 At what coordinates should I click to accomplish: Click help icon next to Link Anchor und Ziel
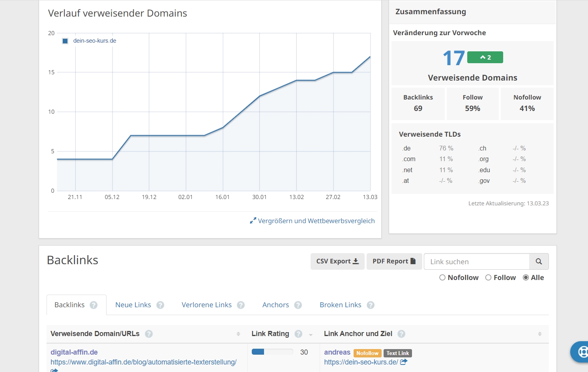(401, 334)
